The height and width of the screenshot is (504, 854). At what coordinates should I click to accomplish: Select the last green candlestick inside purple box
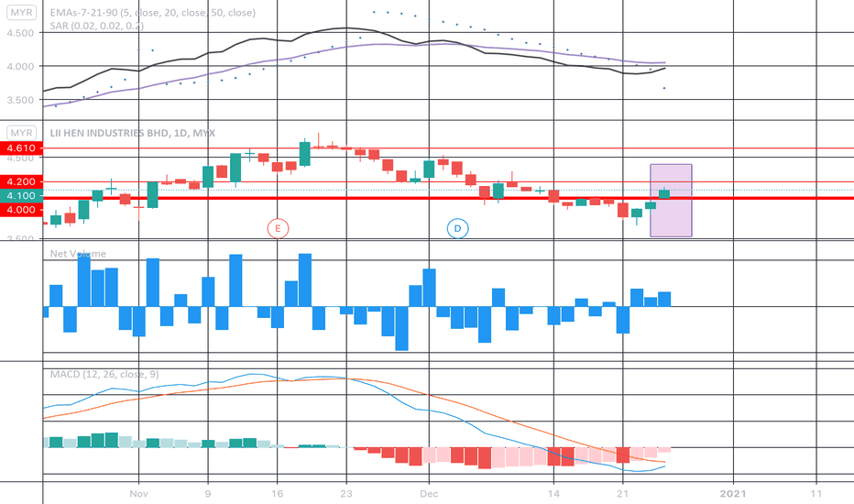(x=664, y=193)
